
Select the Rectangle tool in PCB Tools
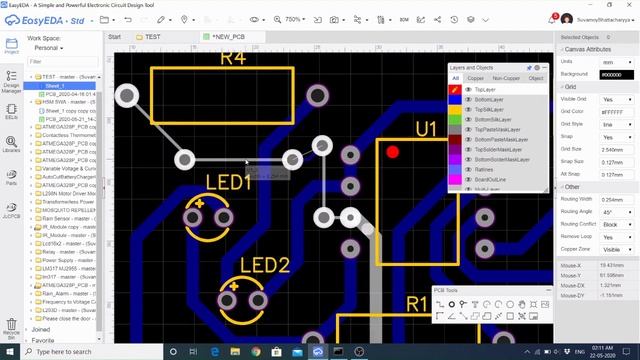[x=510, y=316]
